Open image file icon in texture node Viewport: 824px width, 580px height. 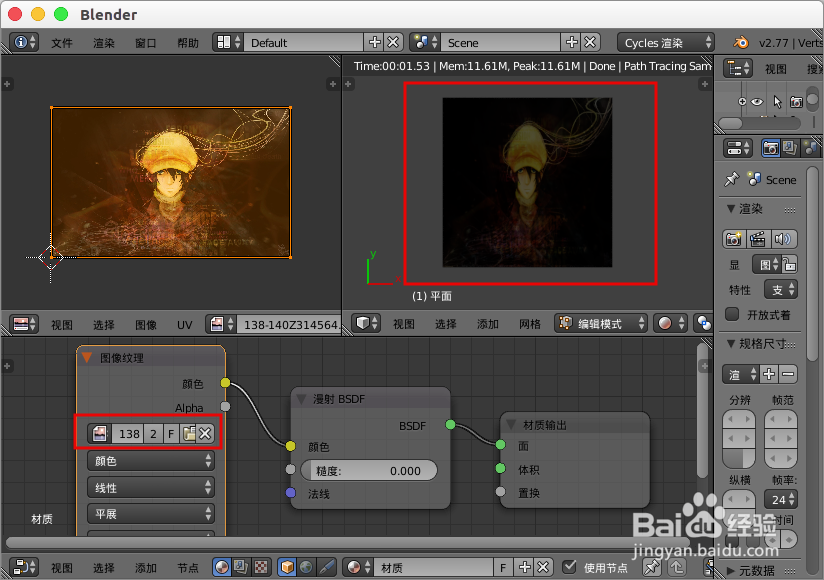(x=188, y=433)
